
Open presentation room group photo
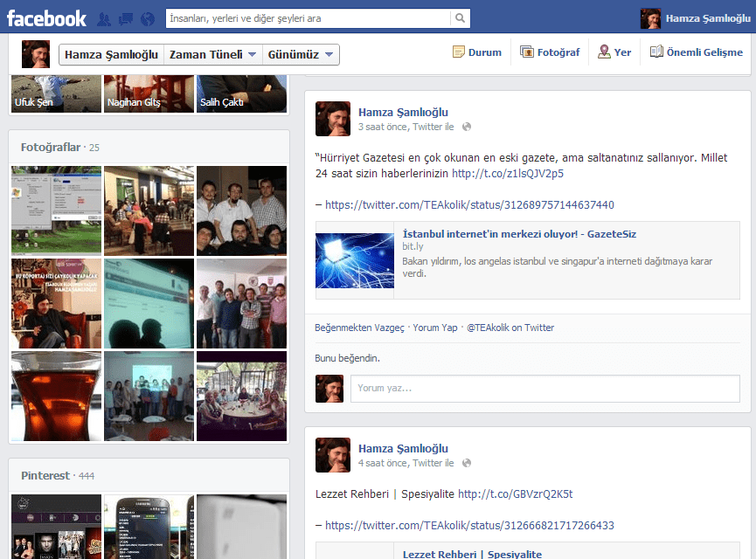(149, 397)
